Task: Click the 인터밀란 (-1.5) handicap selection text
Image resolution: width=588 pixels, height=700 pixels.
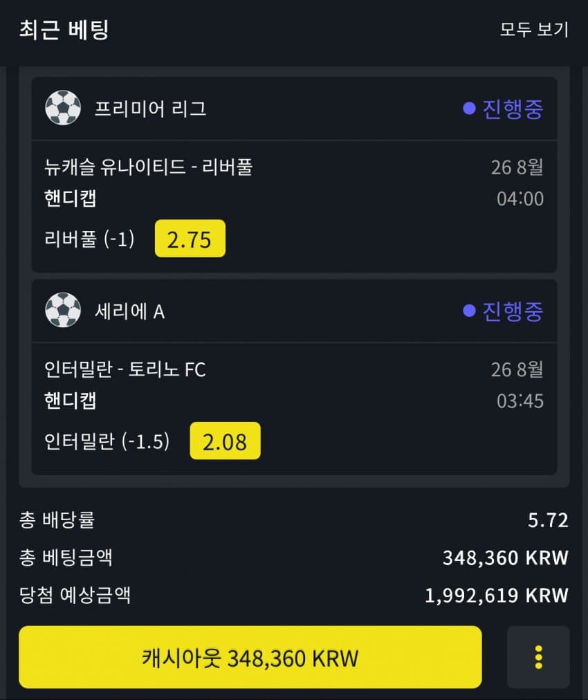Action: [107, 441]
